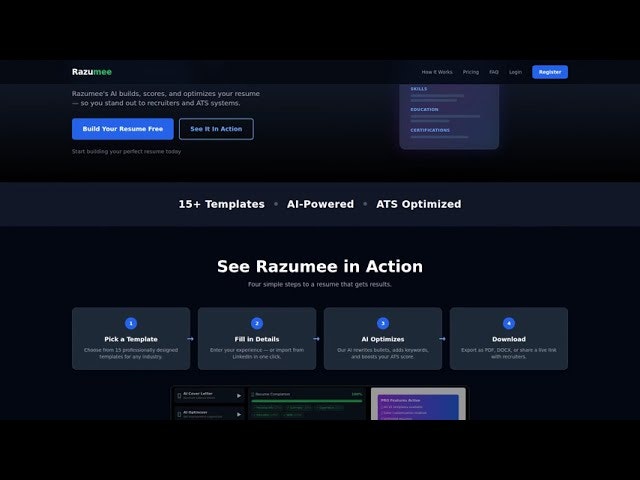Click the '15+ Templates' text

point(222,204)
